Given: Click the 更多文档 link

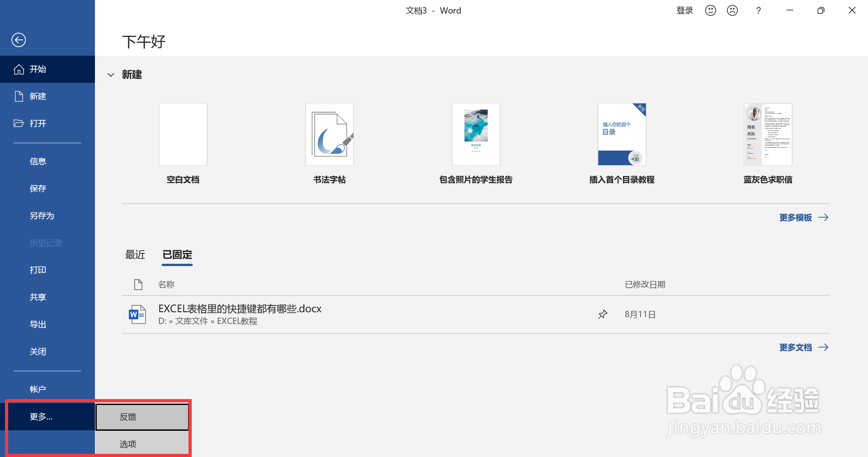Looking at the screenshot, I should [804, 348].
